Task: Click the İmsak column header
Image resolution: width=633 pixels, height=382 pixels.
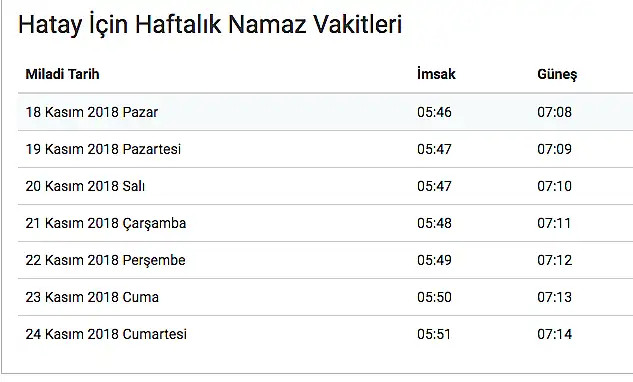Action: tap(436, 74)
